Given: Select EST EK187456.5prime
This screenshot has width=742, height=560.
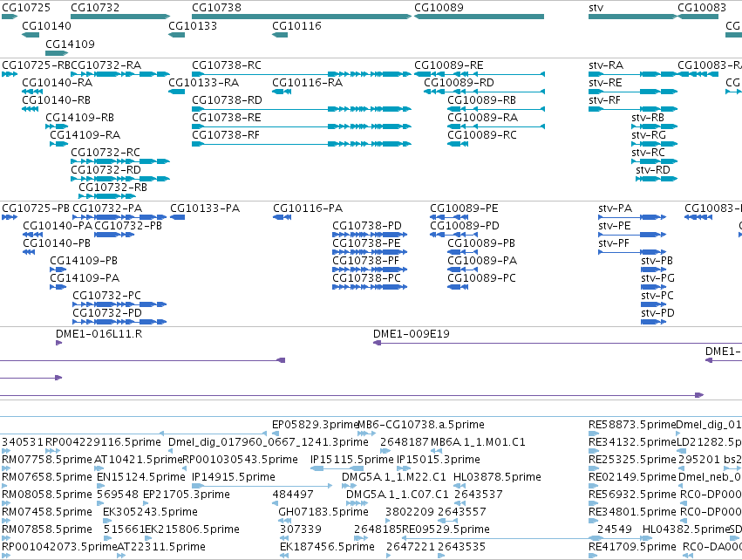Looking at the screenshot, I should (284, 556).
